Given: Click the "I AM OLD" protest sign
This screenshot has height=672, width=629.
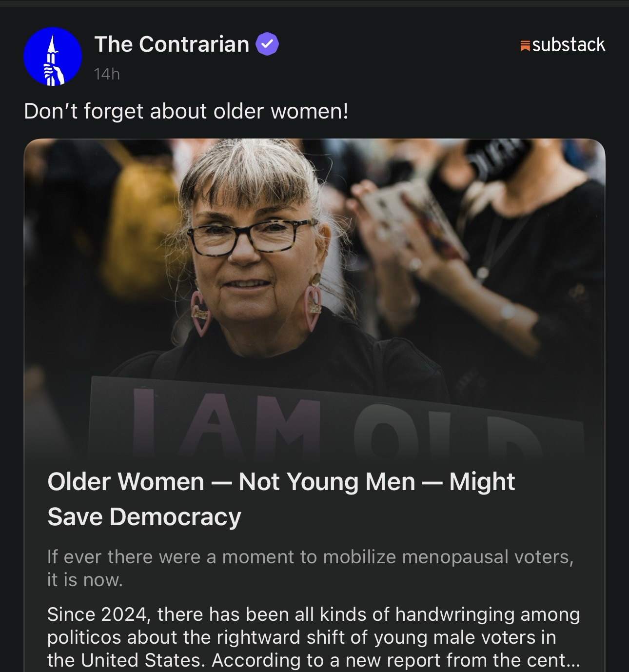Looking at the screenshot, I should pyautogui.click(x=336, y=419).
